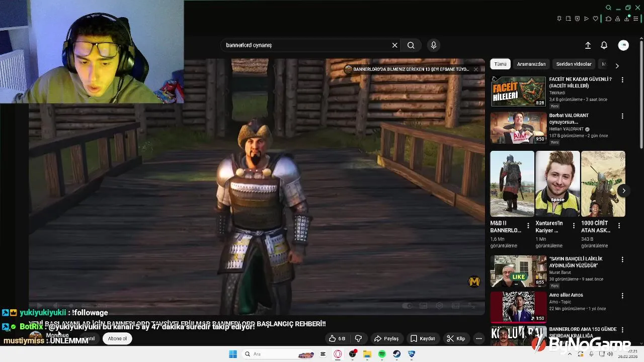Image resolution: width=644 pixels, height=362 pixels.
Task: Open options menu for SAYIN BAHÇELİ video
Action: click(622, 259)
